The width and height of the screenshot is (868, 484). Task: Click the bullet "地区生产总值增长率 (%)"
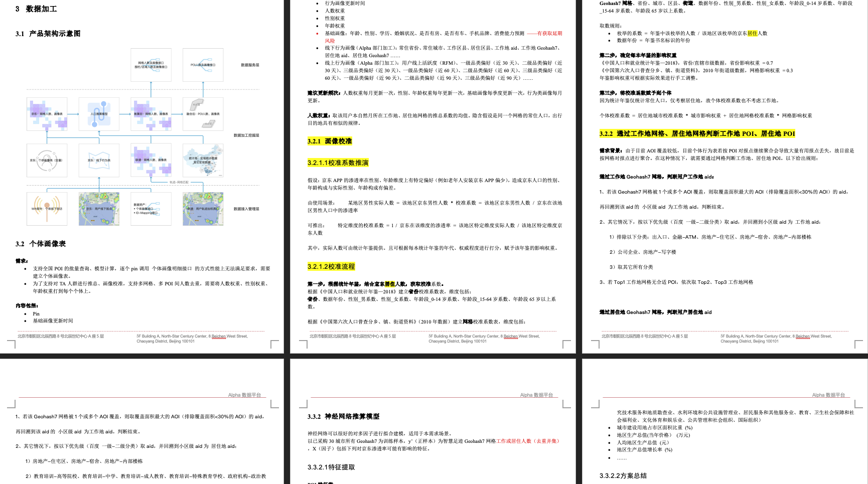[x=645, y=450]
